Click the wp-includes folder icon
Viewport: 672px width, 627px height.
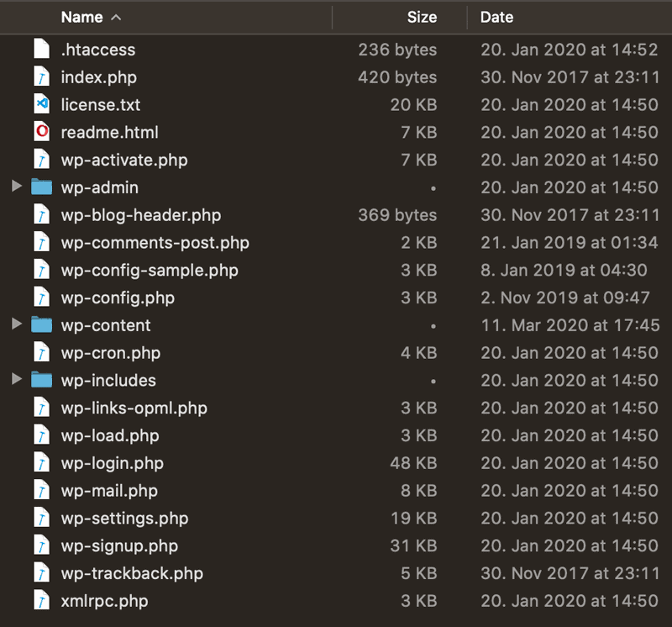(41, 380)
